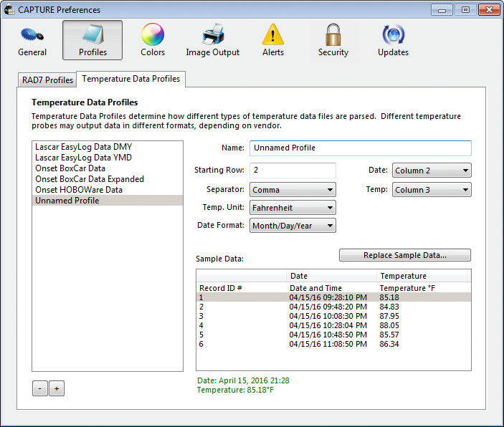Open the Date column dropdown
This screenshot has height=427, width=504.
pyautogui.click(x=432, y=171)
